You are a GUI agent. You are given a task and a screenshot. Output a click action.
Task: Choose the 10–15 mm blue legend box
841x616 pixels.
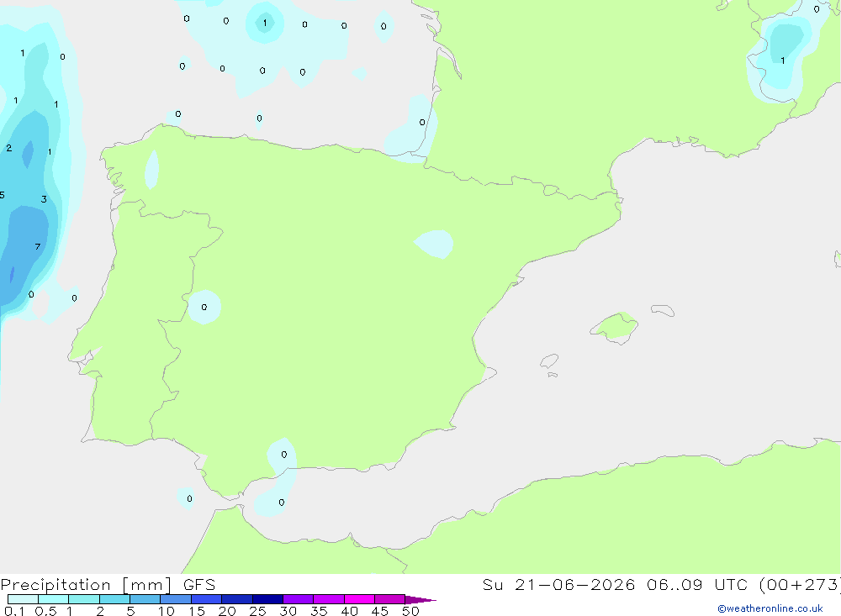click(176, 599)
